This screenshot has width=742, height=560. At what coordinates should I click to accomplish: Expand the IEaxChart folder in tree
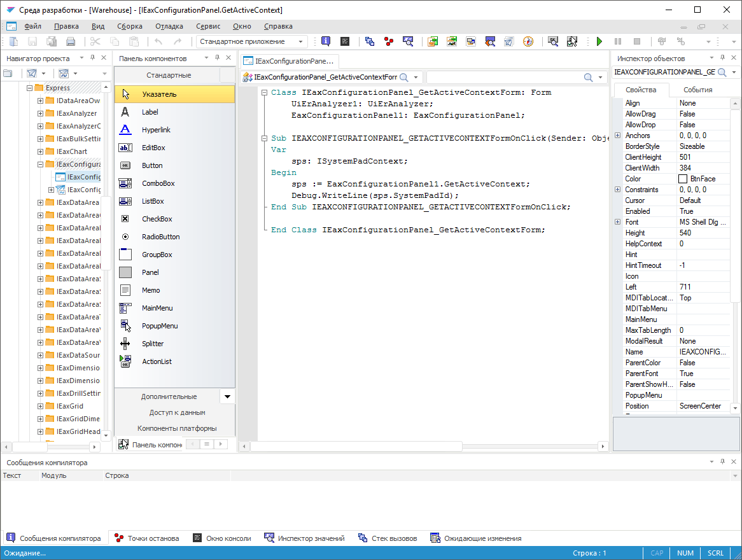41,151
